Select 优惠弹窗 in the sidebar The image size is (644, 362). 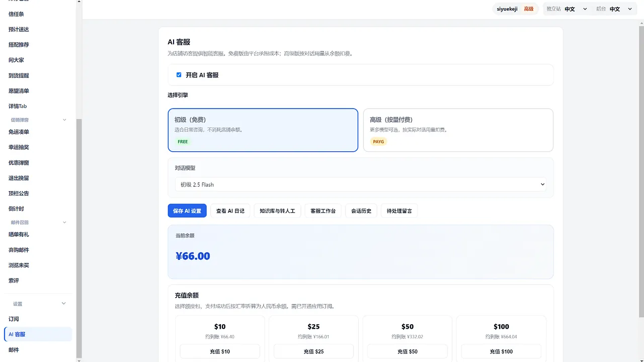tap(38, 162)
